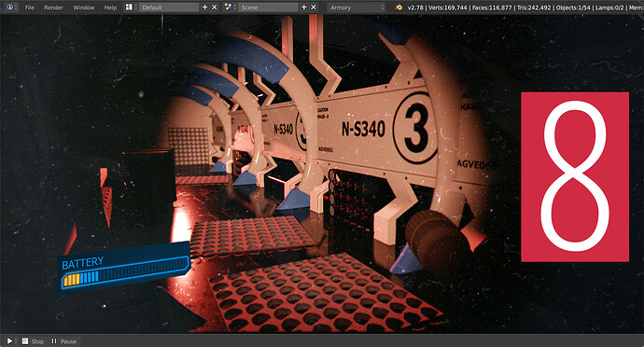Add a new scene with plus icon
This screenshot has height=347, width=644.
[304, 7]
